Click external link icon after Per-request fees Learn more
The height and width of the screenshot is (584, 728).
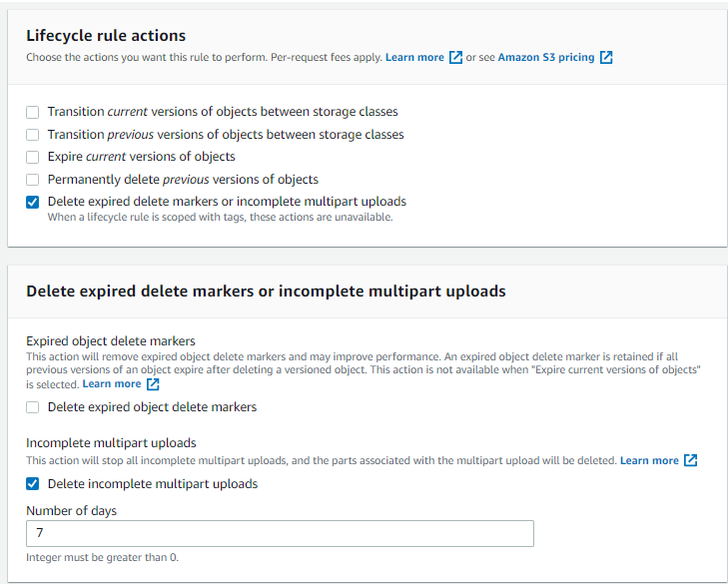[456, 57]
